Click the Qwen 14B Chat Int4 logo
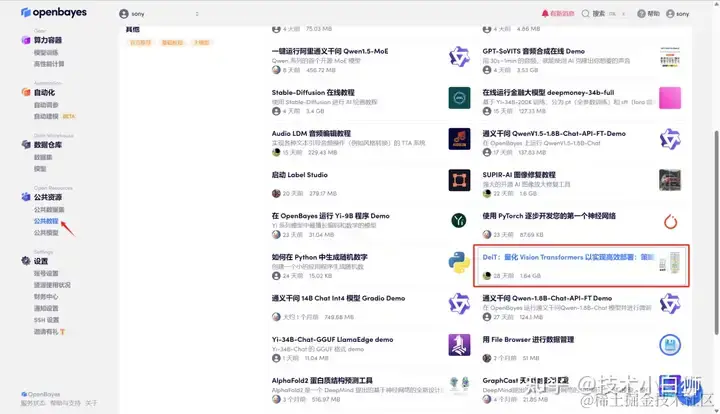 coord(459,303)
